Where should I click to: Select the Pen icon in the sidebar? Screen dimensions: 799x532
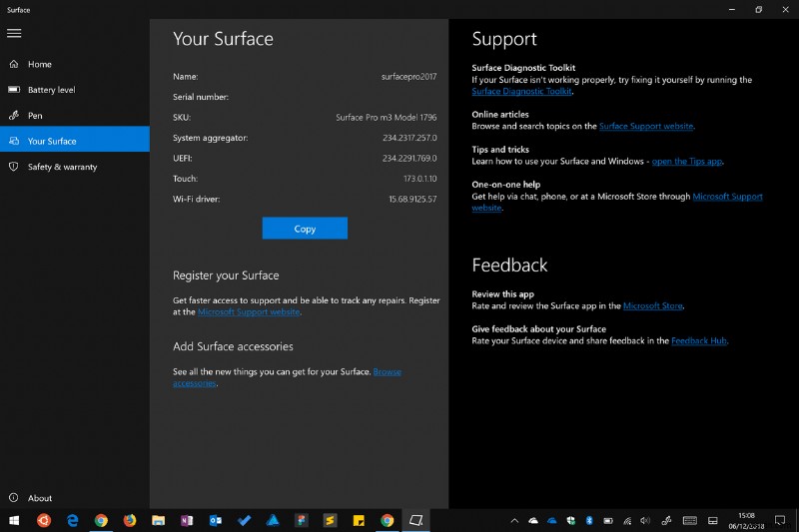(13, 116)
